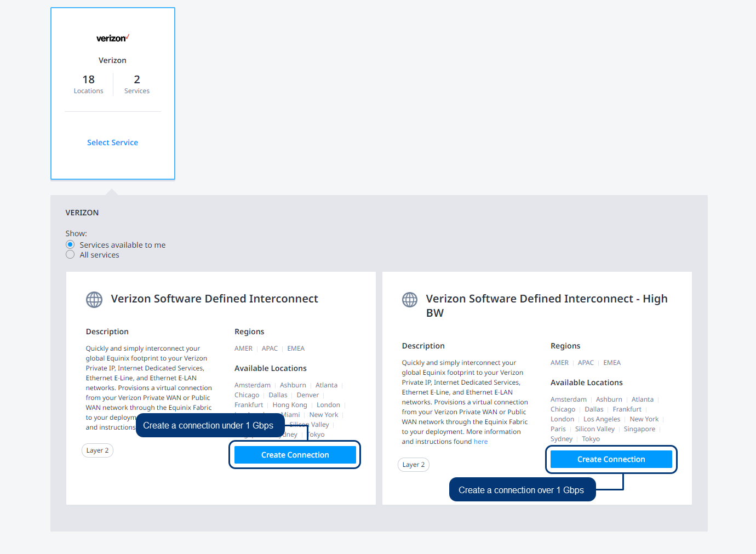Click the Regions heading in the High BW card
The image size is (756, 554).
pos(565,346)
